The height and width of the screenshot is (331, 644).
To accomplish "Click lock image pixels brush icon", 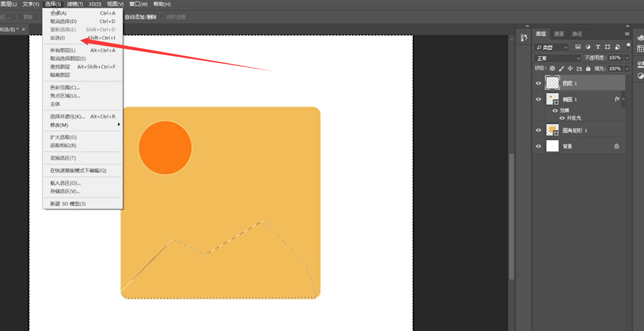I will [561, 69].
